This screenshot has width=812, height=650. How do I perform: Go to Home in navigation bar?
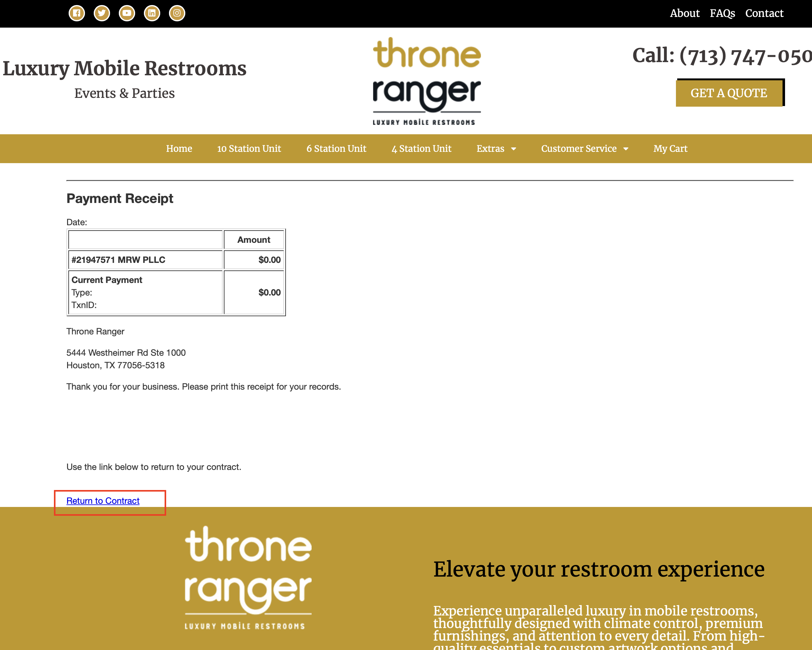pyautogui.click(x=179, y=148)
